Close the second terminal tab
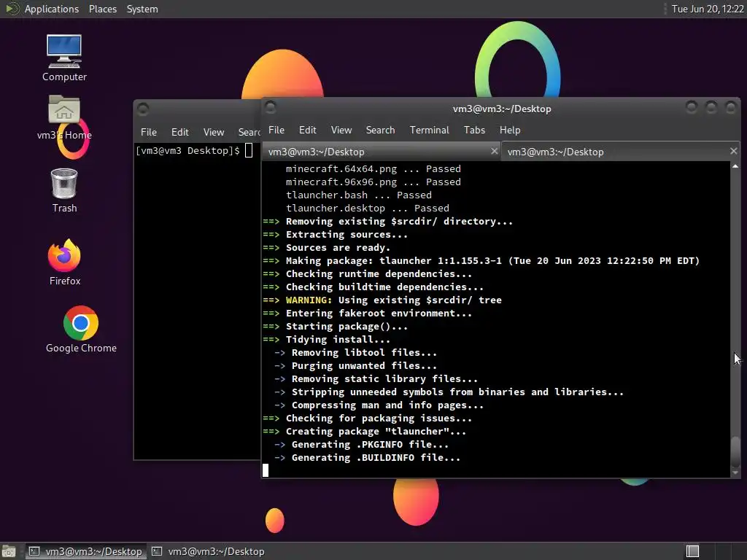The image size is (747, 560). pos(734,151)
